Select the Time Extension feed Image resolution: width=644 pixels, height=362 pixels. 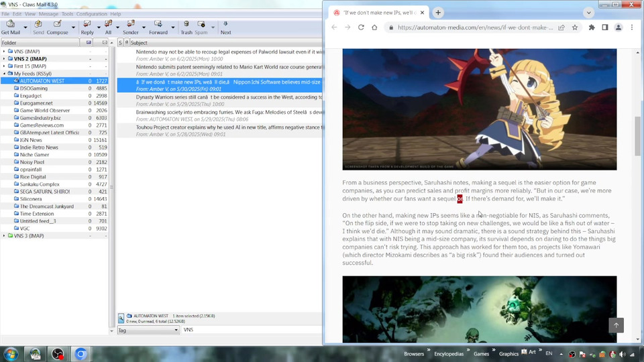(36, 214)
